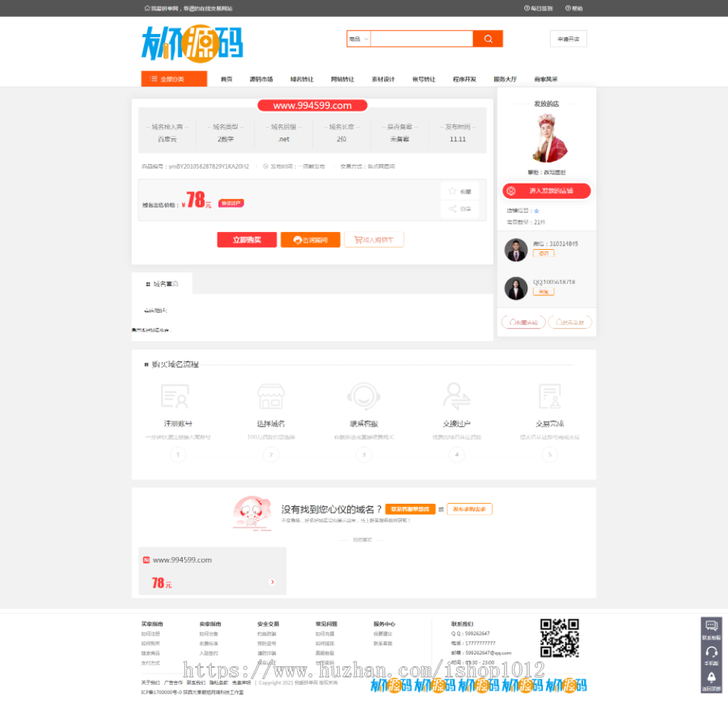Click the 每日签到 link in top bar
Viewport: 728px width, 701px height.
[x=539, y=8]
